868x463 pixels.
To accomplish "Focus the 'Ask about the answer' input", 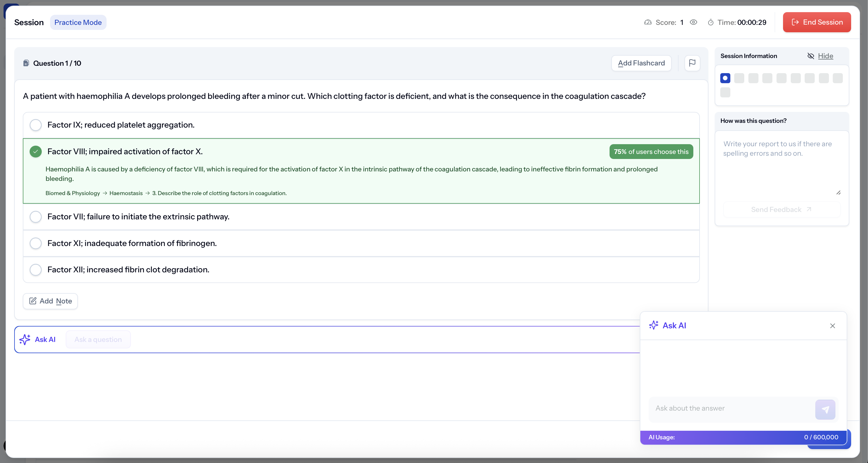I will tap(731, 409).
